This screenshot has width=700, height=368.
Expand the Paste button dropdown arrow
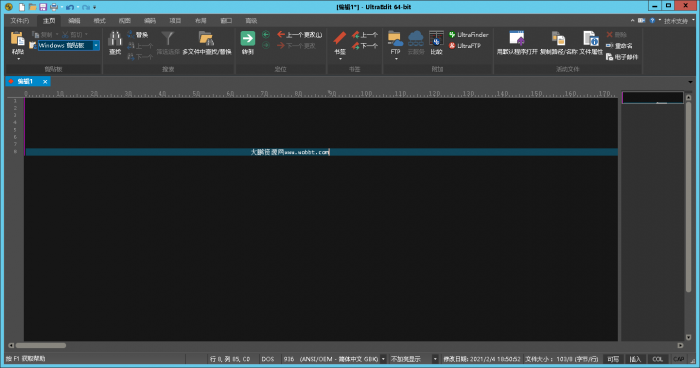pyautogui.click(x=18, y=59)
